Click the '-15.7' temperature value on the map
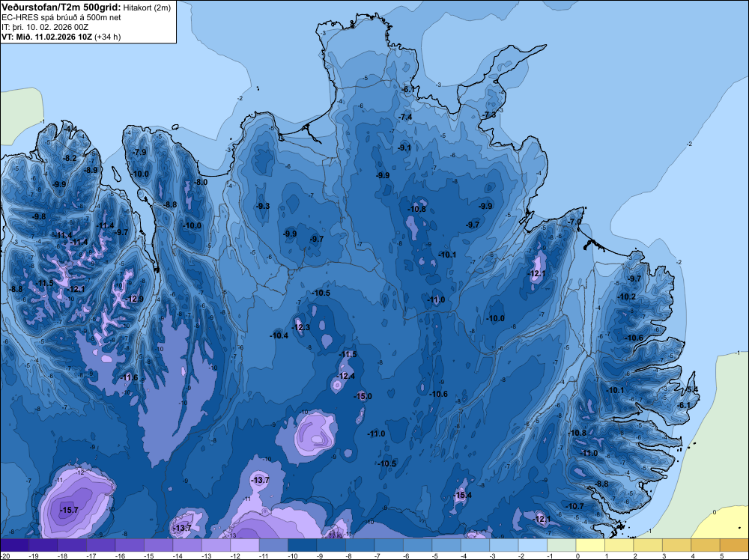 click(x=69, y=511)
